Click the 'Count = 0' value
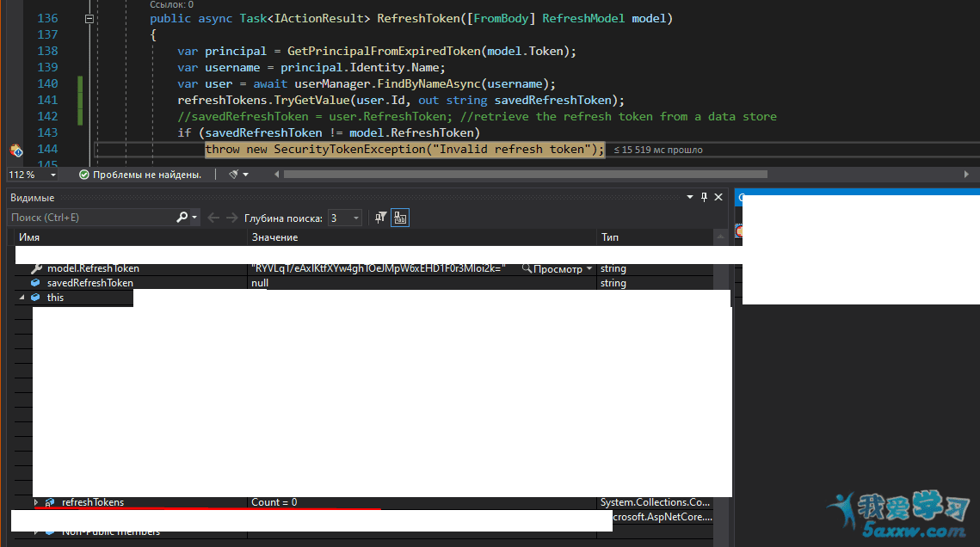 [274, 502]
